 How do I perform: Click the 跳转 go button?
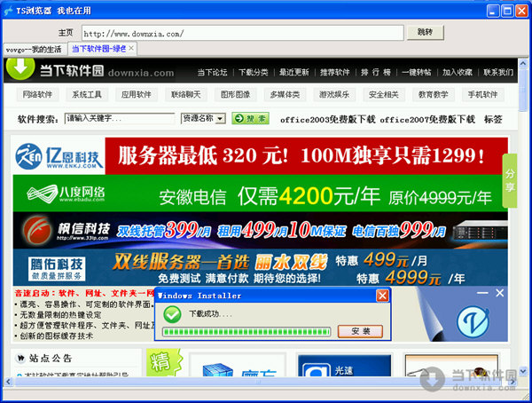tap(425, 33)
